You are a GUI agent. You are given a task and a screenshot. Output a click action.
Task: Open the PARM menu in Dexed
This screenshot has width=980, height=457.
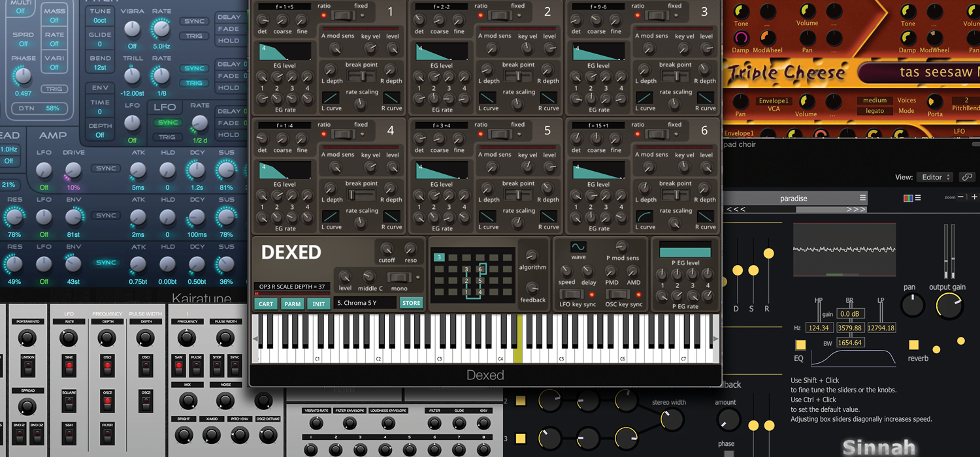click(x=293, y=303)
